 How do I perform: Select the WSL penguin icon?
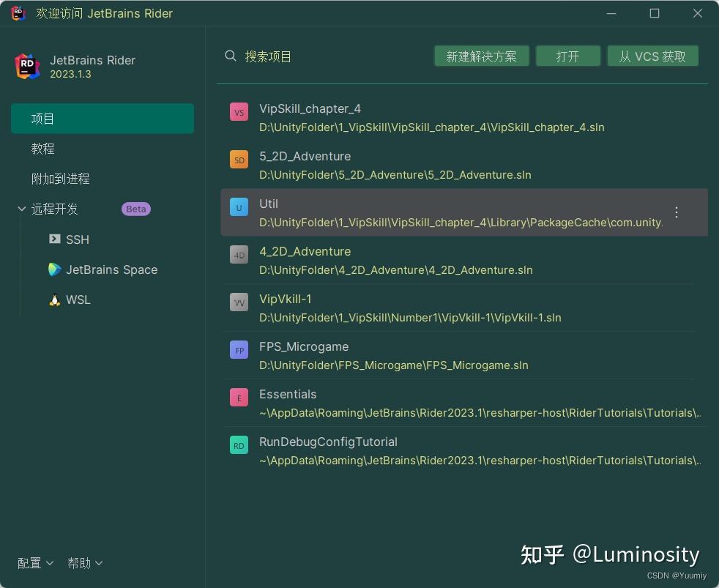[x=53, y=299]
